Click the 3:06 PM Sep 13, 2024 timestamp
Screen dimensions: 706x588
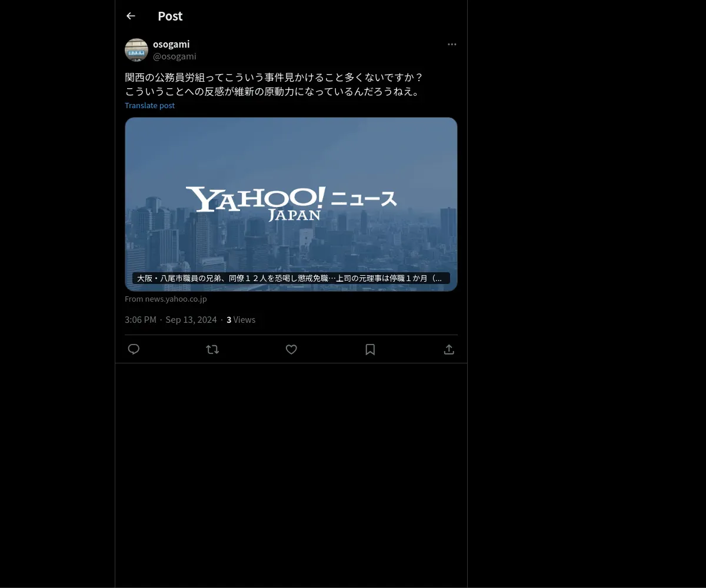[171, 319]
